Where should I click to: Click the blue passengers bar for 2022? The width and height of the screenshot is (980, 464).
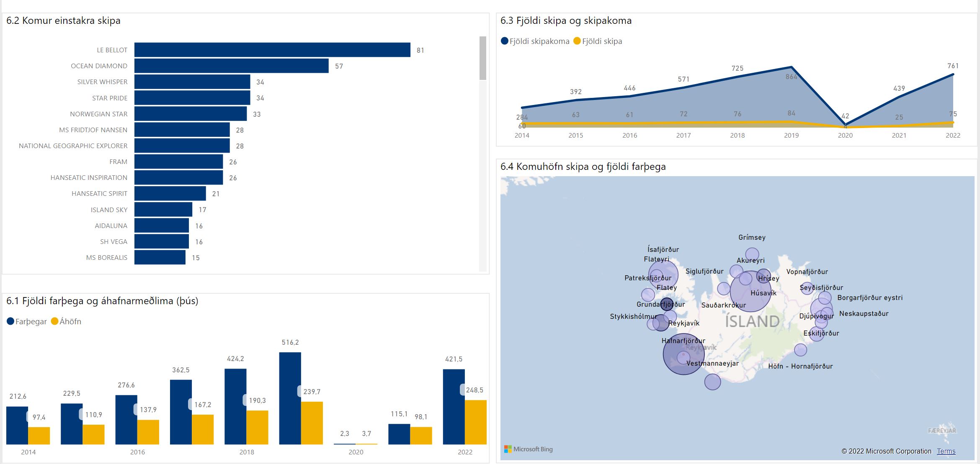(454, 407)
